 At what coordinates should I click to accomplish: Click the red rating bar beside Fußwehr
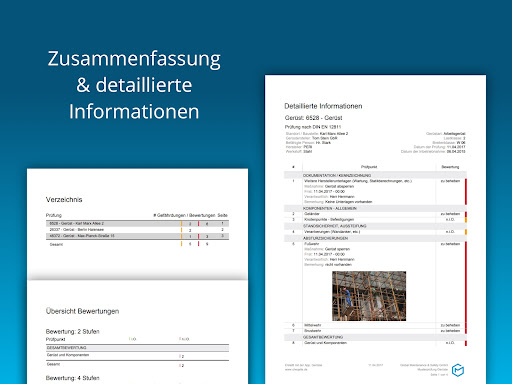click(x=466, y=282)
